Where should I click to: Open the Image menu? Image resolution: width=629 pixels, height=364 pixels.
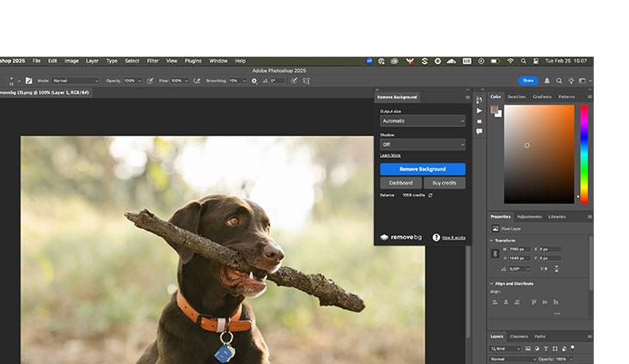tap(71, 61)
